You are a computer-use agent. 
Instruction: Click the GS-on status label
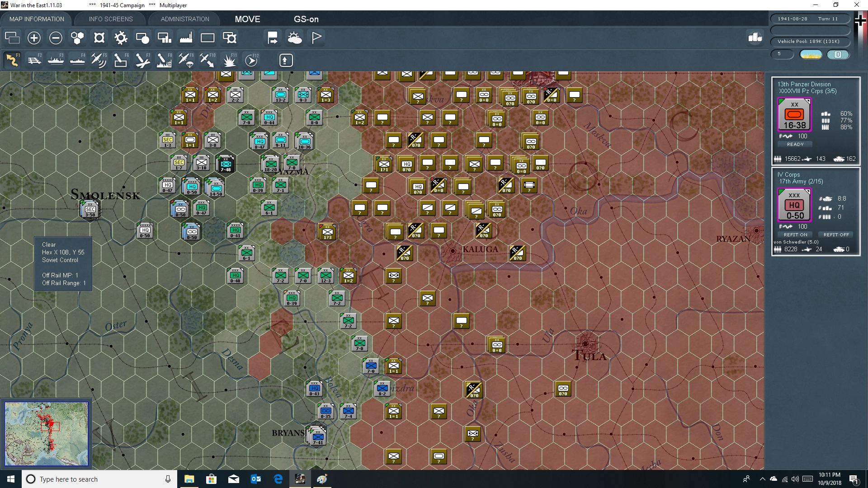click(306, 19)
